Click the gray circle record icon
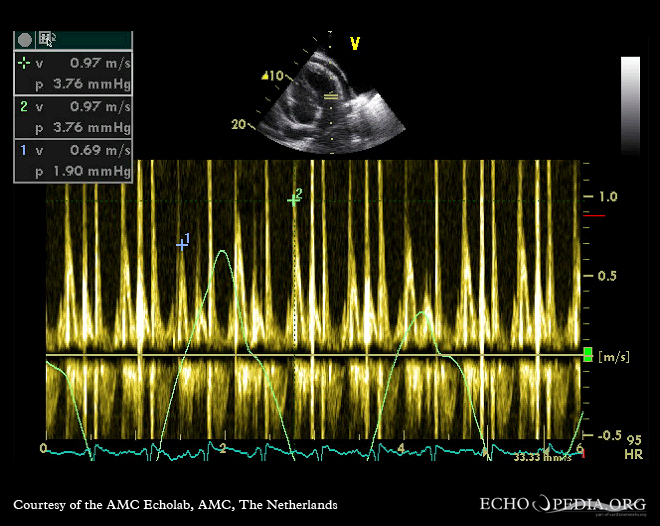The image size is (660, 526). (24, 39)
